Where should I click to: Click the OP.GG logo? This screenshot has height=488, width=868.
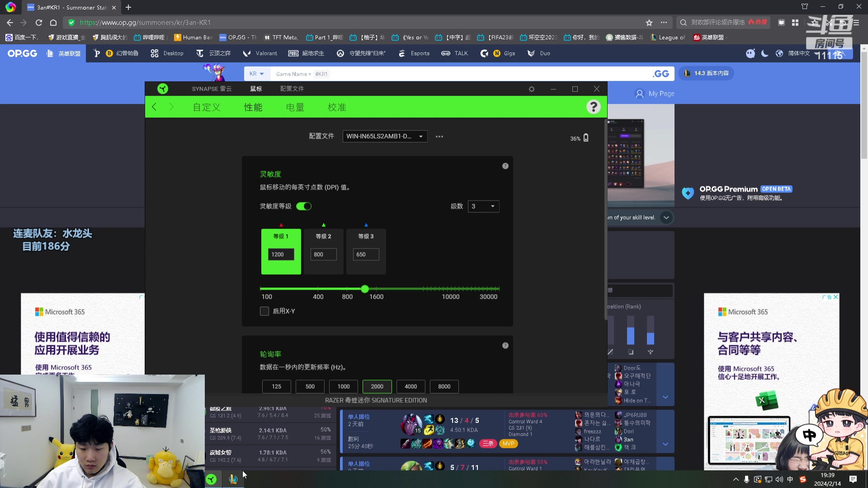pos(22,53)
